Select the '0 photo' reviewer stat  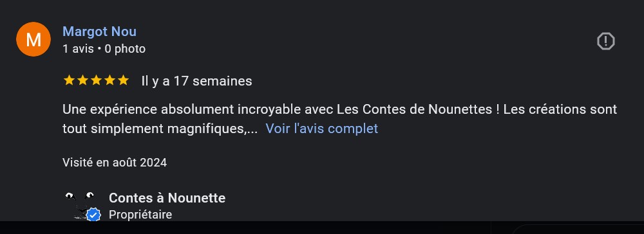pos(125,49)
